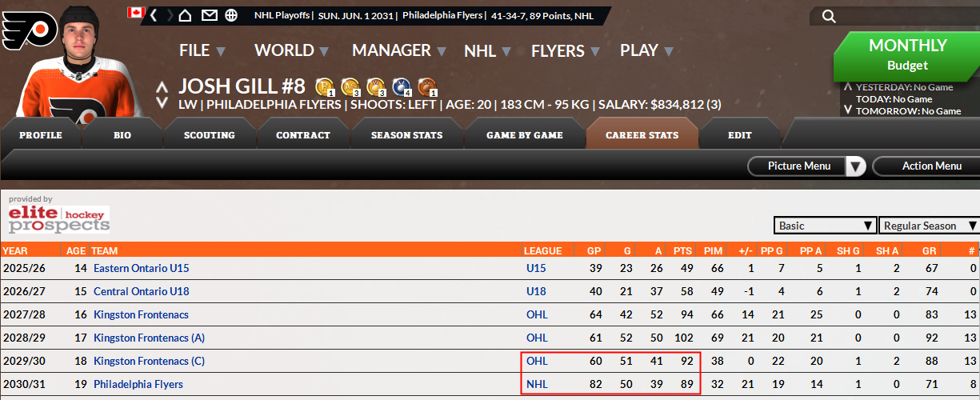Open Kingston Frontenacs 2027/28 team link
Screen dimensions: 980x400
point(141,314)
